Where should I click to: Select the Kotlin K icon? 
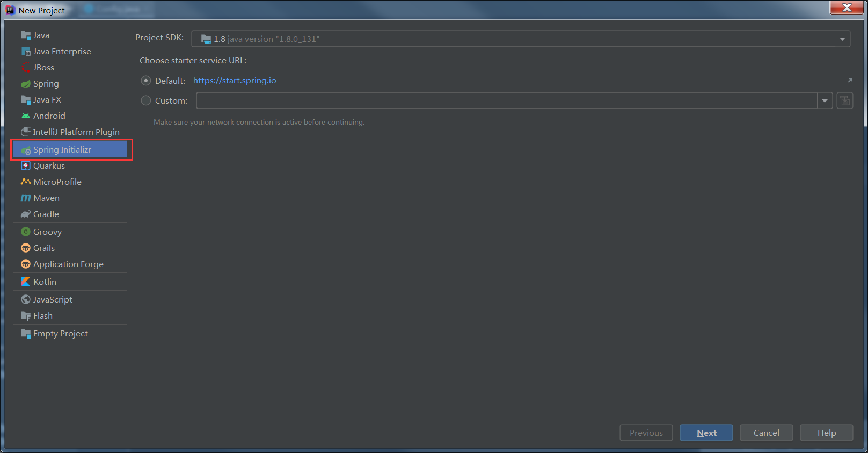tap(26, 282)
